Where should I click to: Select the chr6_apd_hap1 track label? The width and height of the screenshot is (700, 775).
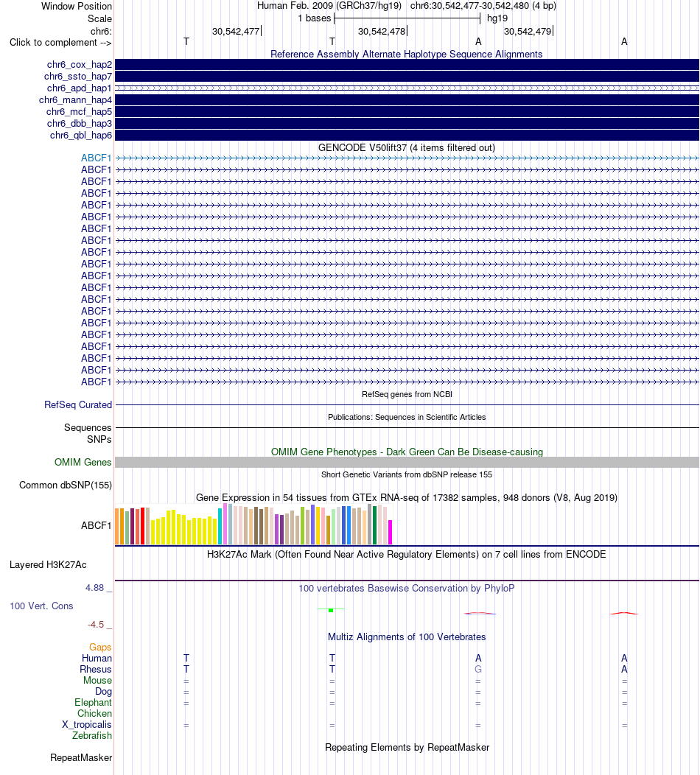[80, 88]
